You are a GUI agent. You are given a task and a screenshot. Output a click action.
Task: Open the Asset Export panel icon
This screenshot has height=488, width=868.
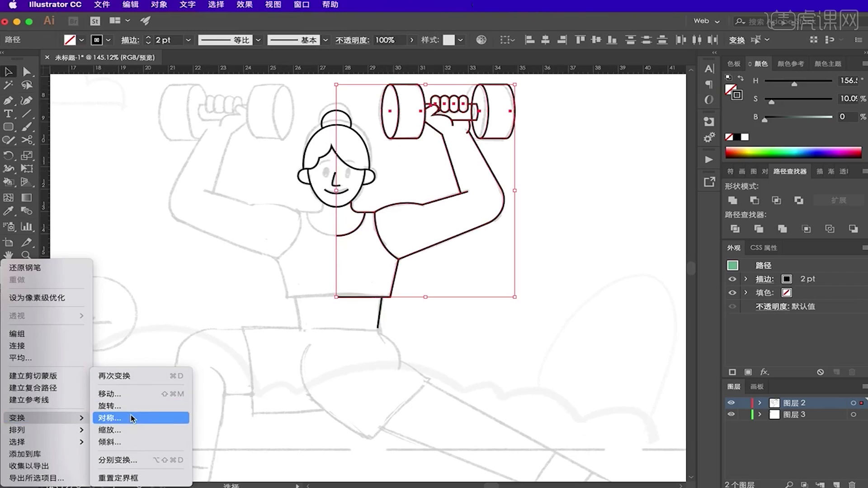[709, 182]
